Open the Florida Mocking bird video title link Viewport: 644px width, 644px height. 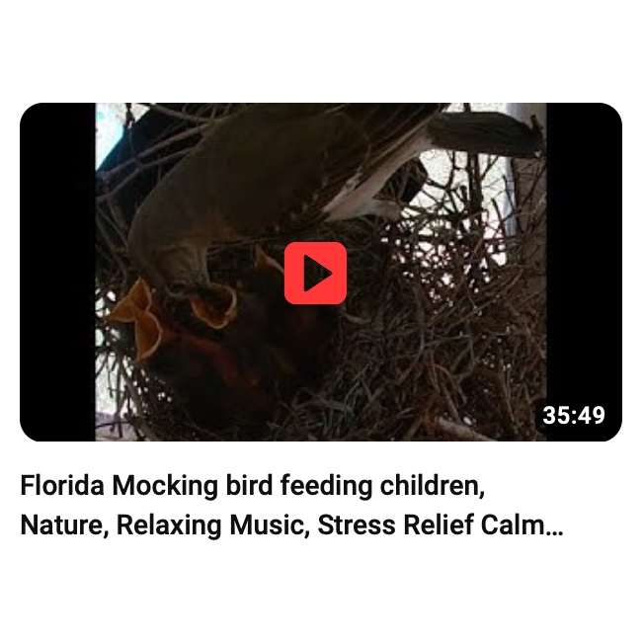click(x=291, y=505)
